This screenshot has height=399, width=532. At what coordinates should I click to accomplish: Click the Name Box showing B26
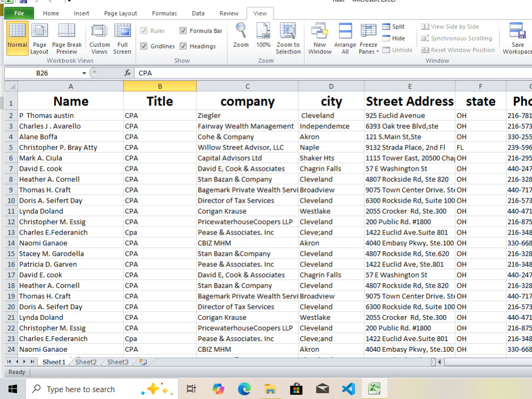coord(42,73)
